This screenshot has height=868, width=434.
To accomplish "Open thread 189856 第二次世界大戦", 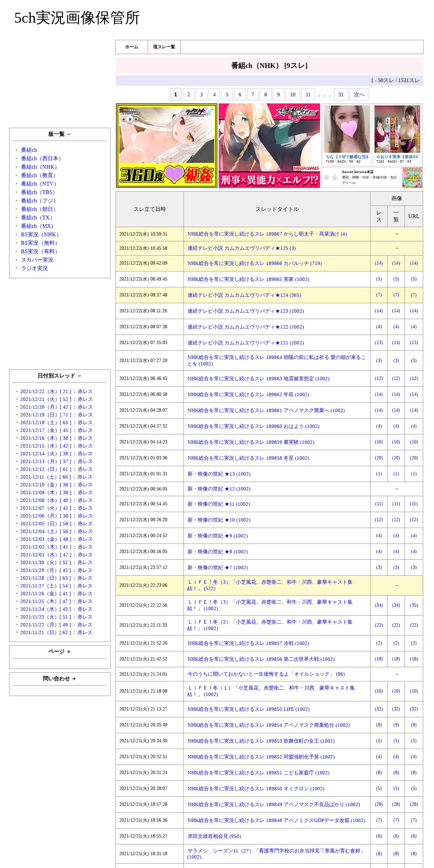I will pyautogui.click(x=261, y=659).
